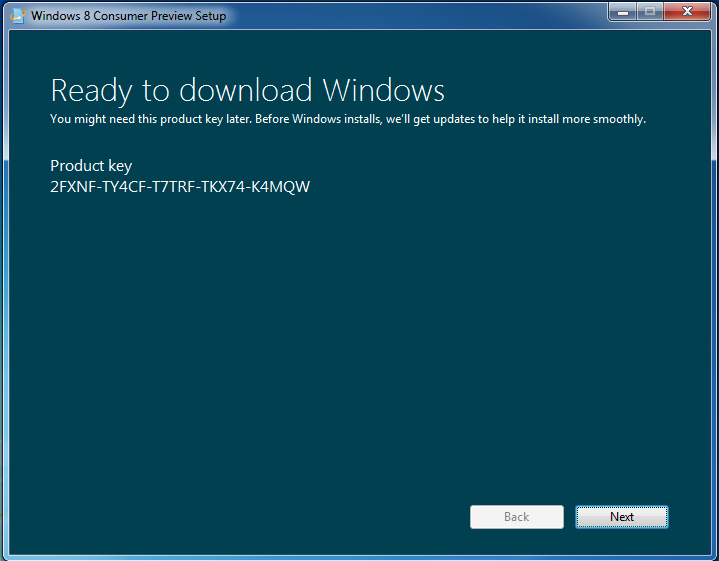Click the 'K4MQW' segment of product key

click(x=282, y=186)
